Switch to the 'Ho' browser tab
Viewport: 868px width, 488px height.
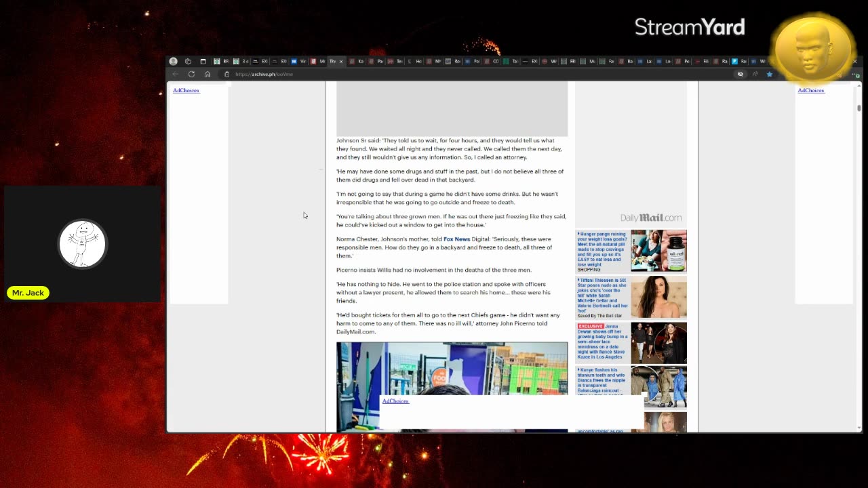[414, 61]
